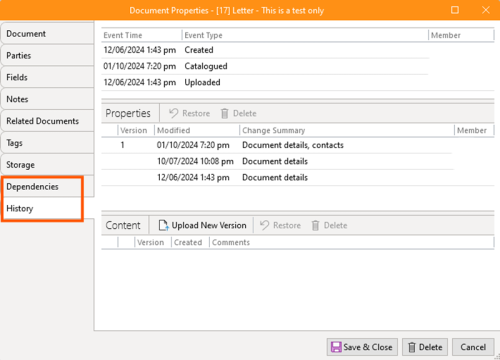Click the Content Delete trash icon

315,225
